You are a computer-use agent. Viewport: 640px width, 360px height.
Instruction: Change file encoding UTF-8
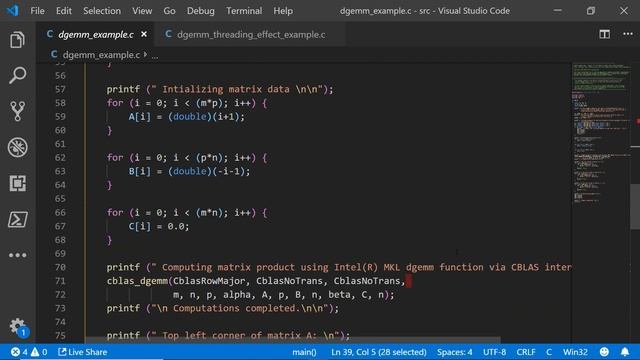494,352
